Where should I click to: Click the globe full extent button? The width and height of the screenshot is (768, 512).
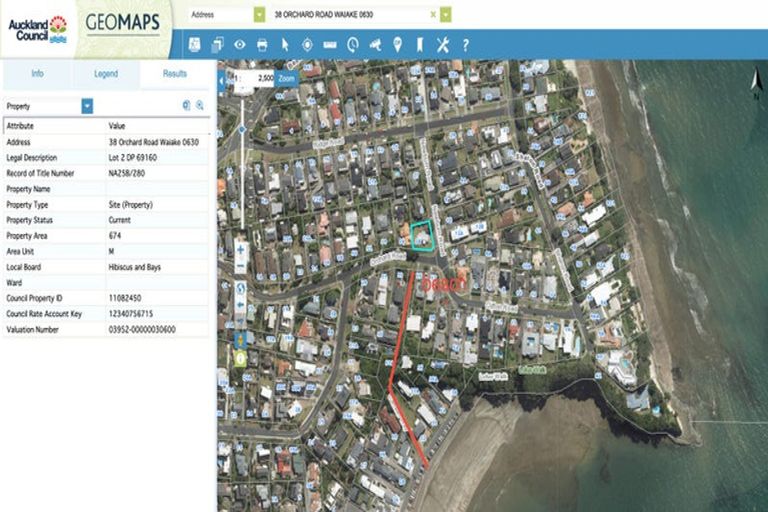coord(240,289)
